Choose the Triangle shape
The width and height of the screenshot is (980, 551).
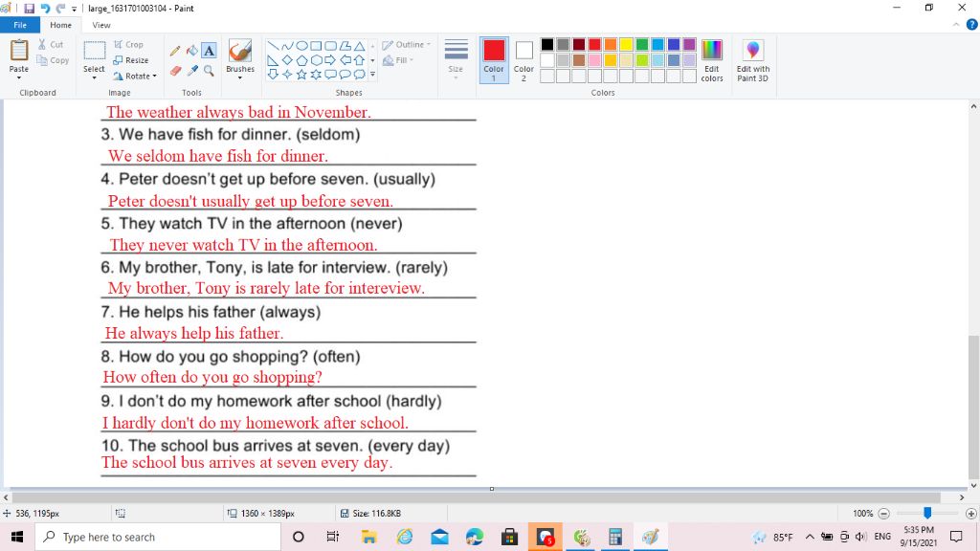pyautogui.click(x=360, y=46)
